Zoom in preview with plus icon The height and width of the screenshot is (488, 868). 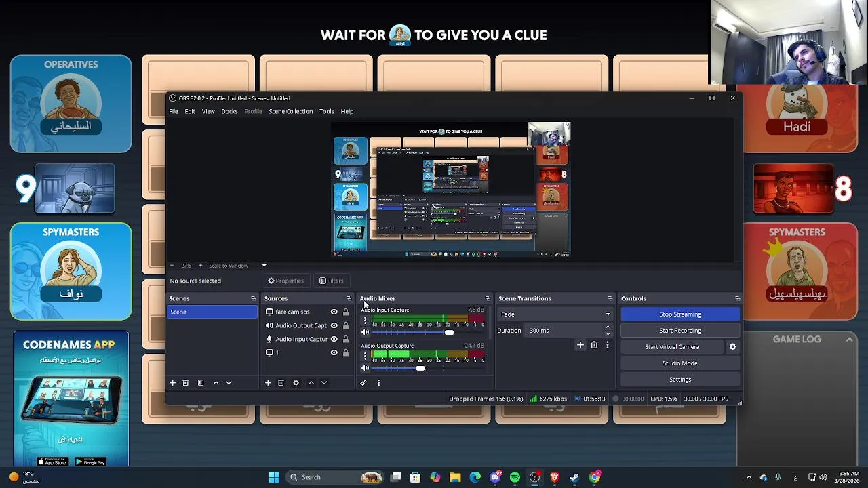[x=200, y=266]
